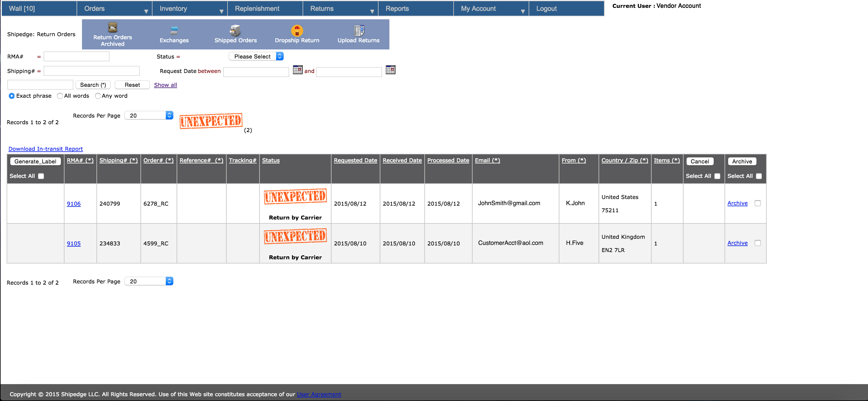The image size is (868, 401).
Task: Click the UNEXPECTED stamp beside the record count
Action: point(211,121)
